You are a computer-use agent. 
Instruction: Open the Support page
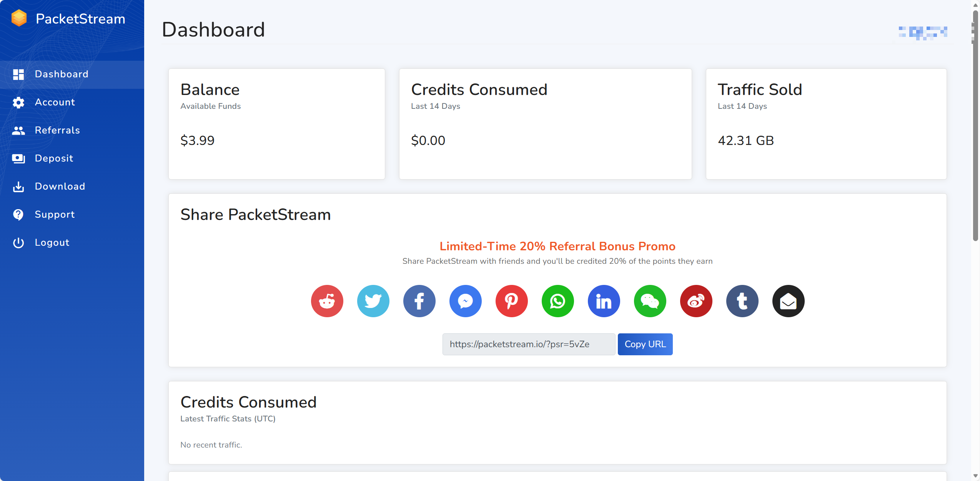[55, 215]
